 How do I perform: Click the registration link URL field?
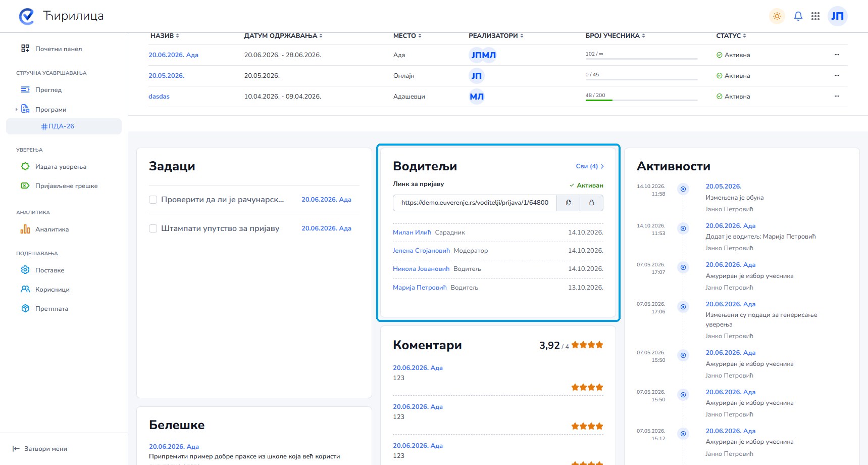point(475,203)
